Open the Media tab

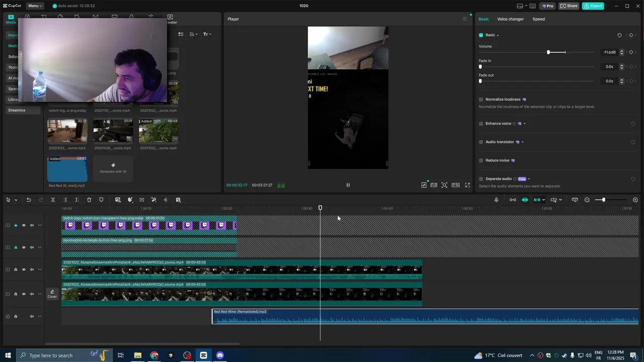[x=11, y=19]
